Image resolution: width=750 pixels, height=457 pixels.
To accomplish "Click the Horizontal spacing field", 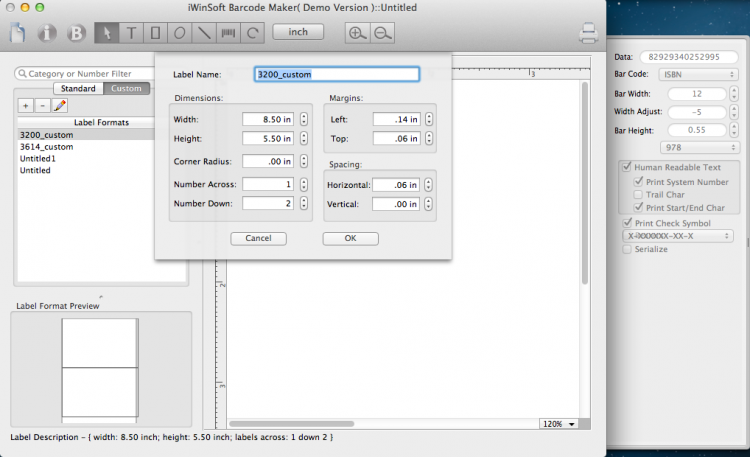I will coord(396,185).
